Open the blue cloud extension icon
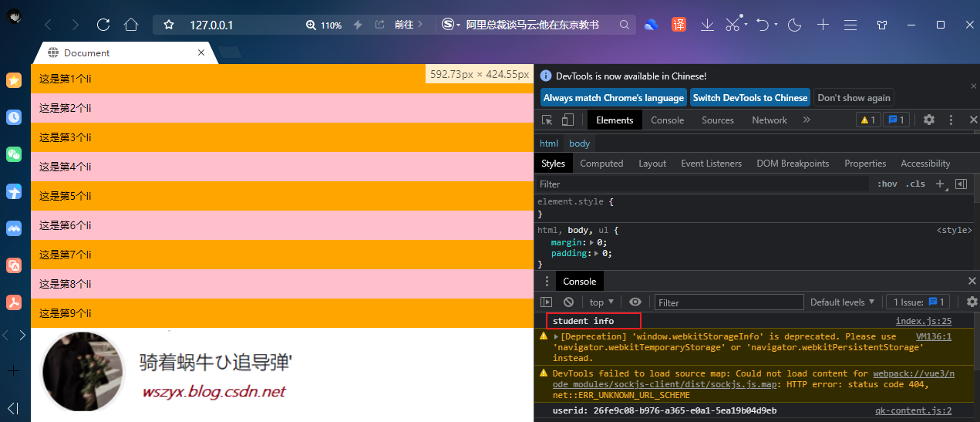Viewport: 980px width, 422px height. (x=651, y=25)
